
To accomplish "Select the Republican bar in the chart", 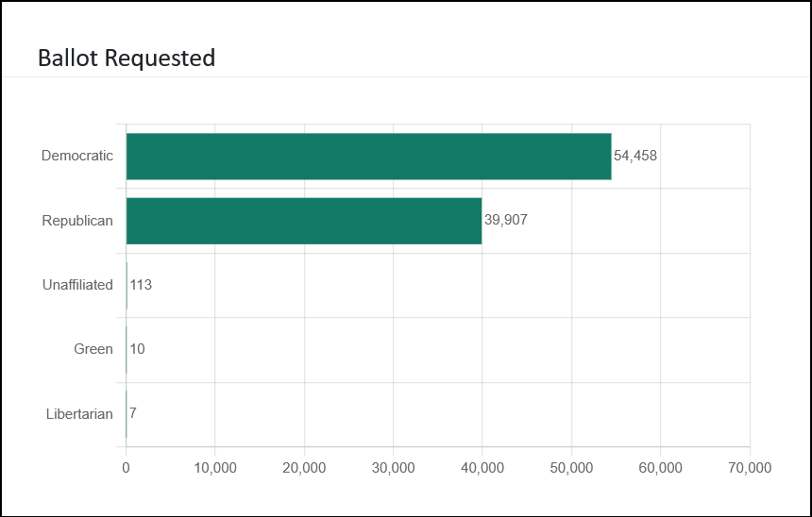I will point(303,221).
